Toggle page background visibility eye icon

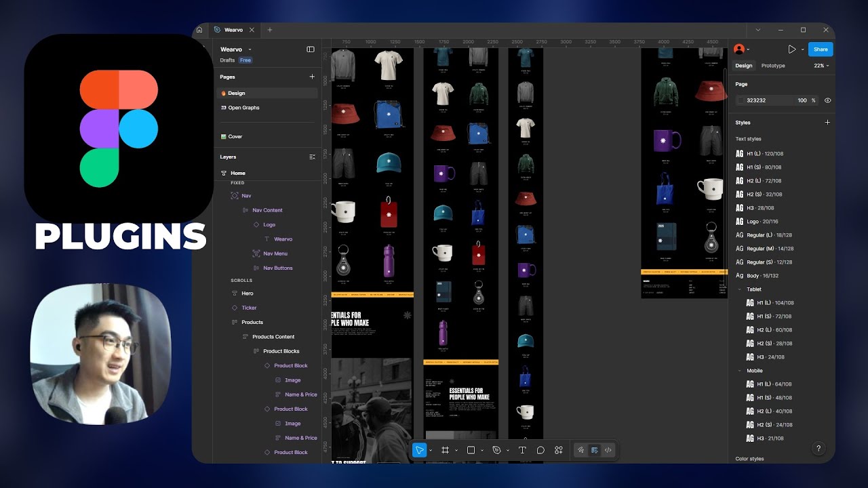[x=827, y=100]
